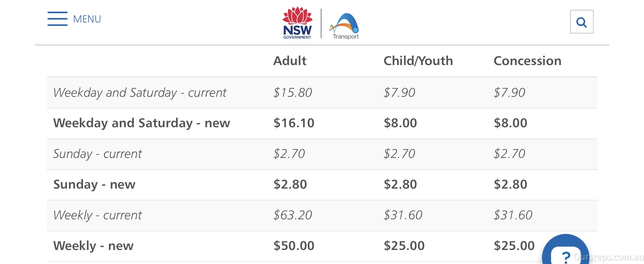This screenshot has width=644, height=264.
Task: Click the $15.80 current adult fare
Action: tap(293, 93)
